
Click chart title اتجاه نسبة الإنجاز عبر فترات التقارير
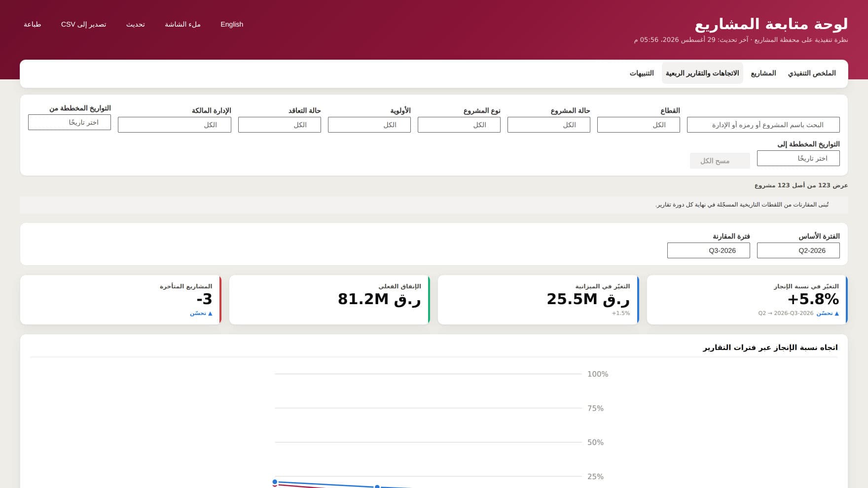[x=770, y=348]
